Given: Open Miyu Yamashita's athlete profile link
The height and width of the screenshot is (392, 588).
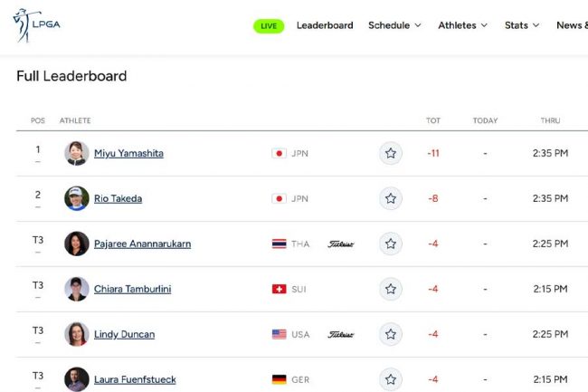Looking at the screenshot, I should click(x=128, y=153).
